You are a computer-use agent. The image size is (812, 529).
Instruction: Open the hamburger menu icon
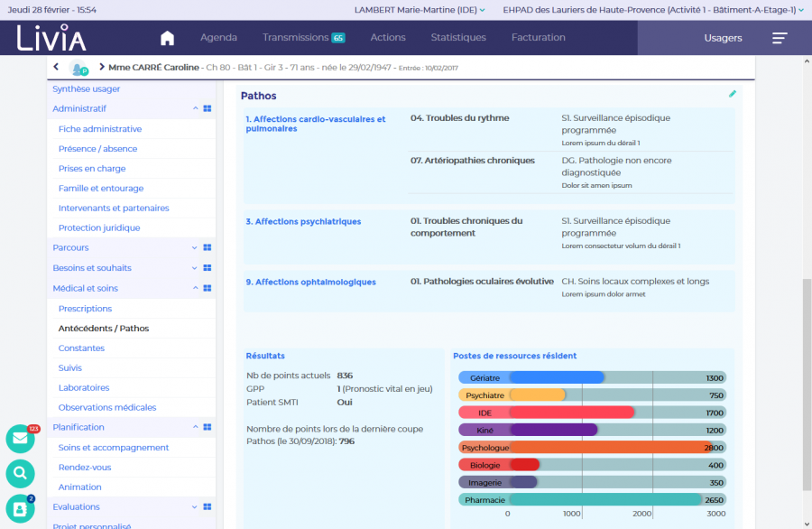[780, 38]
